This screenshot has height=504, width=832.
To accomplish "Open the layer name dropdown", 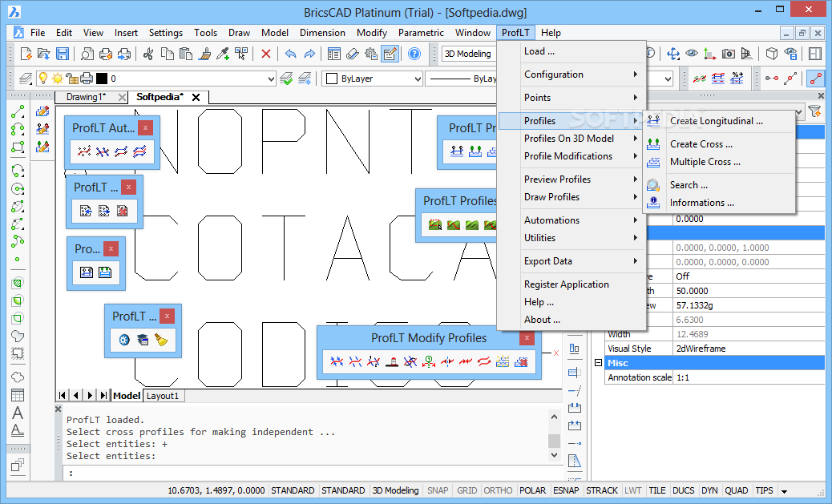I will tap(271, 79).
